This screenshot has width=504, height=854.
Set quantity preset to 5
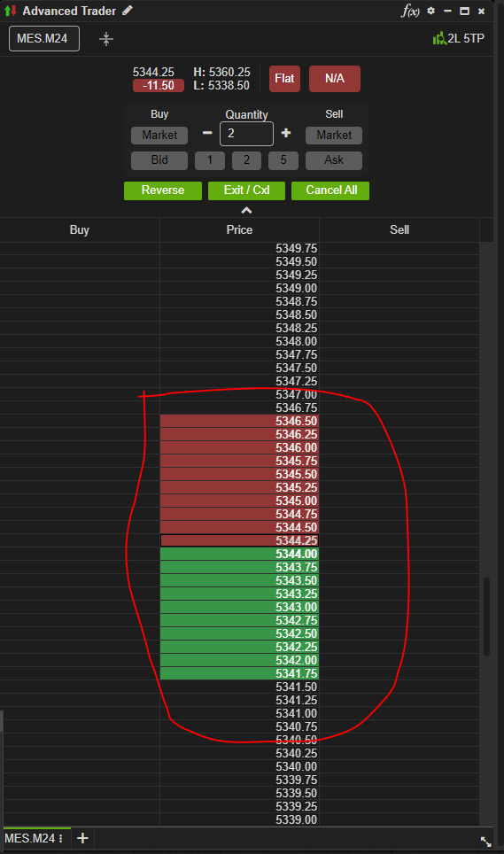coord(283,160)
